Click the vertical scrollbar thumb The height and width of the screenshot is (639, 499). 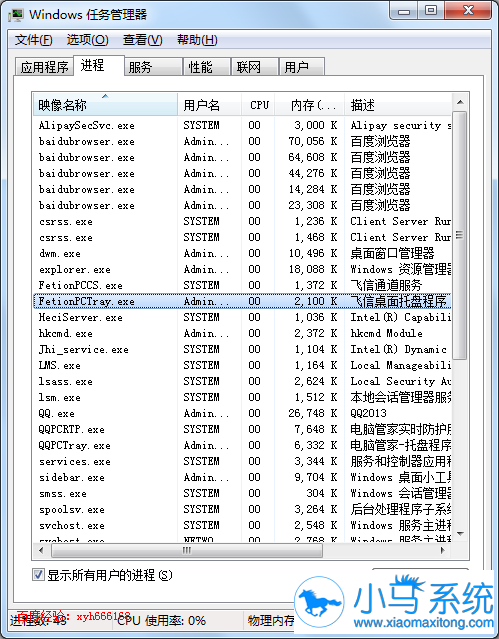[x=460, y=235]
